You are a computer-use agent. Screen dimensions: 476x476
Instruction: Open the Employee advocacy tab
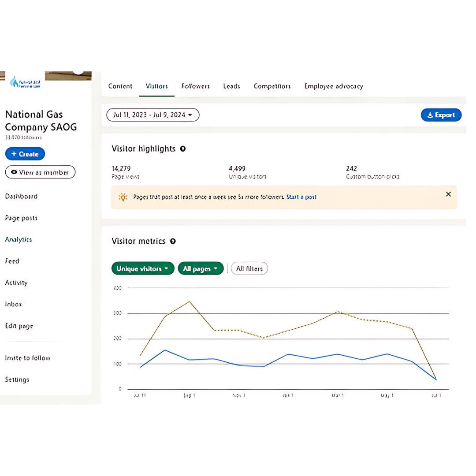[x=334, y=86]
